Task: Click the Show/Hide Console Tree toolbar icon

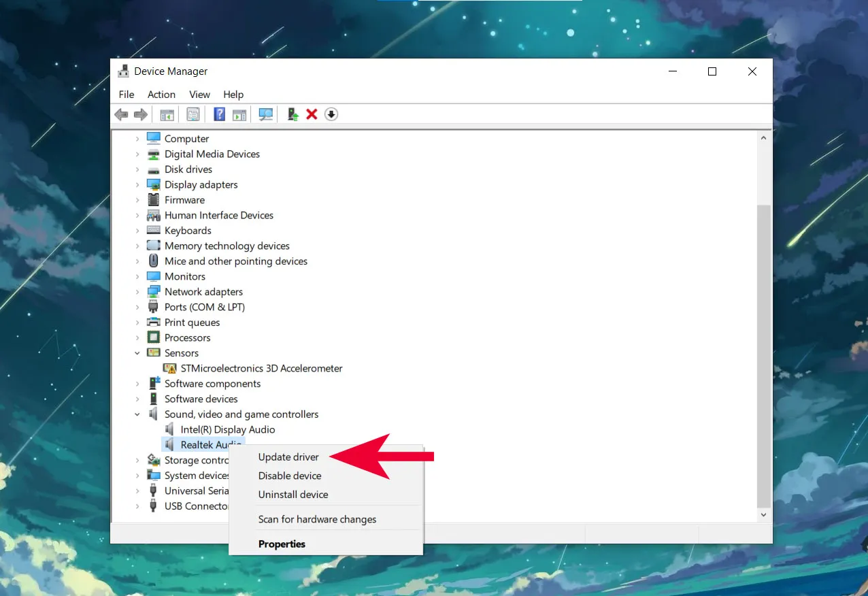Action: coord(167,114)
